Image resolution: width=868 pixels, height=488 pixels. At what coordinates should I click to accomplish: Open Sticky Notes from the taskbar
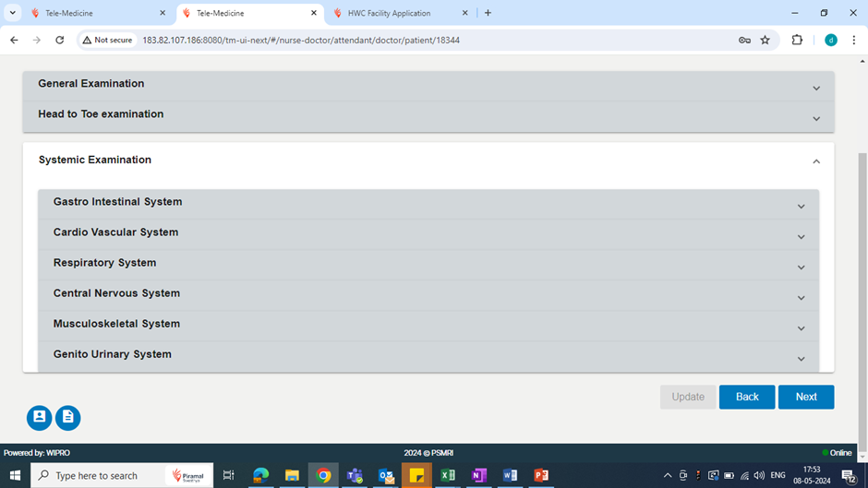click(x=416, y=475)
